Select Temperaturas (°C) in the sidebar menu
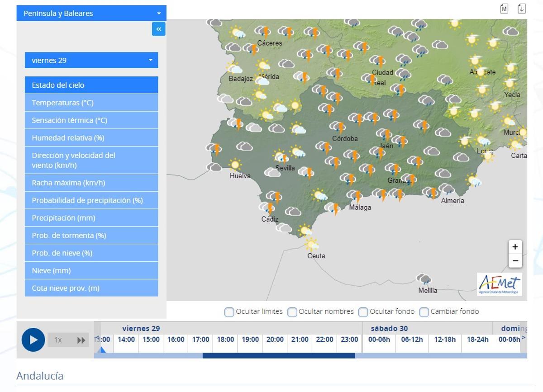This screenshot has width=543, height=392. point(90,102)
